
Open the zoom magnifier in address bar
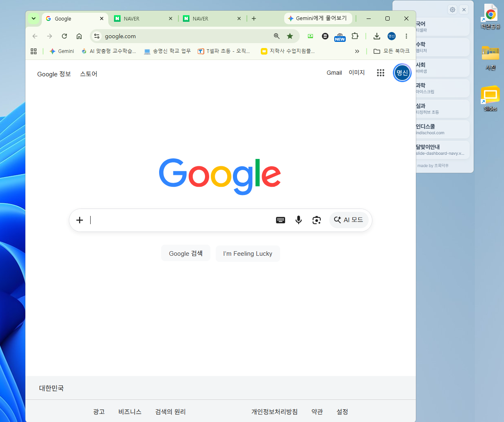coord(277,36)
